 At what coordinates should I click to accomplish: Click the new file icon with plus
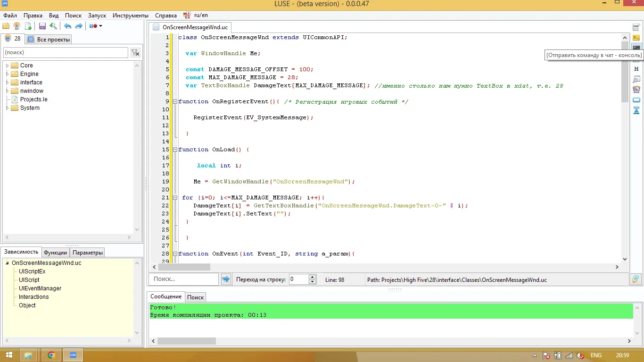(28, 26)
